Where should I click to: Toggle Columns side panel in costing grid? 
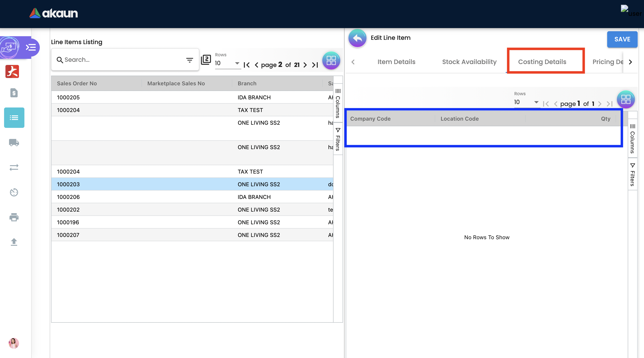(632, 138)
